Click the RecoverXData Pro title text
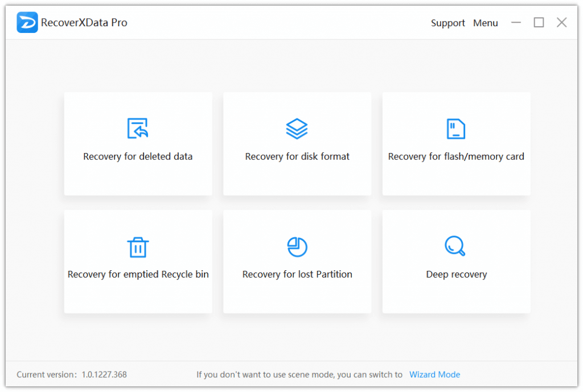This screenshot has height=392, width=583. (x=84, y=22)
